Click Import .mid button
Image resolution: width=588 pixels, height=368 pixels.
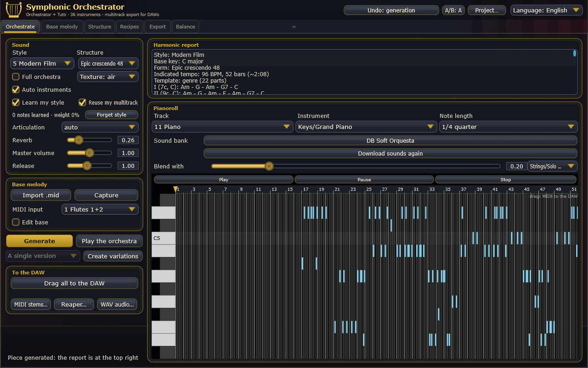41,195
